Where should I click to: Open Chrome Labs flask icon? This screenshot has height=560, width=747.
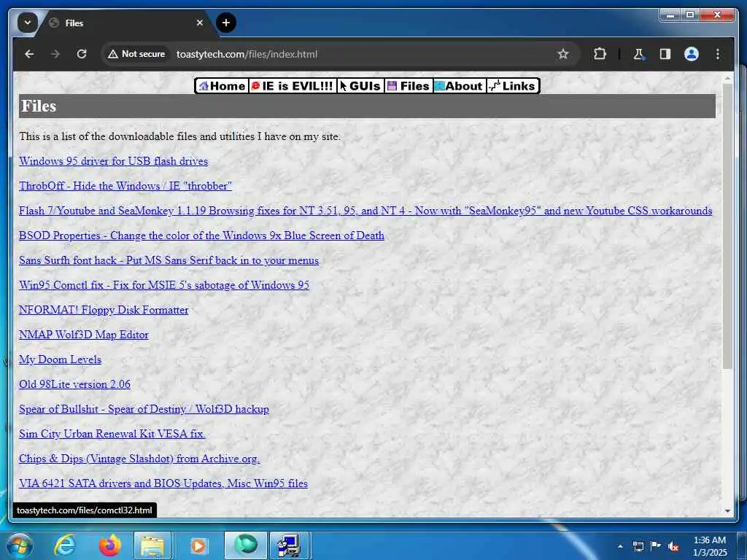[x=638, y=54]
